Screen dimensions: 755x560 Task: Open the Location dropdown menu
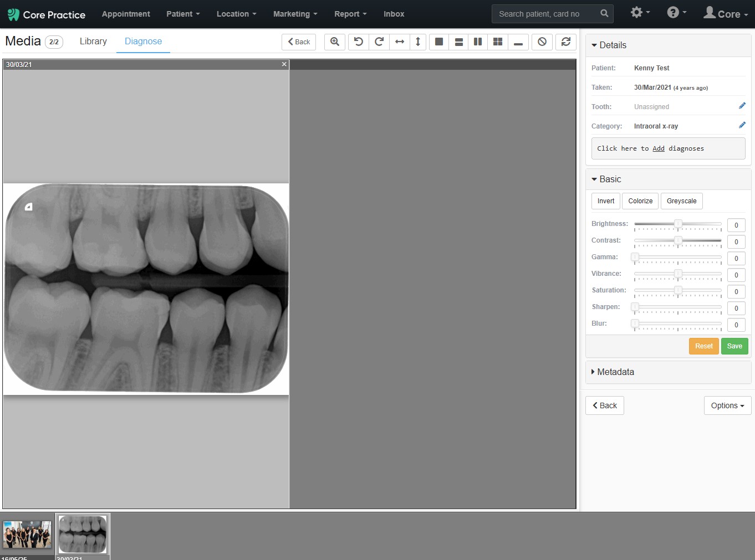236,14
